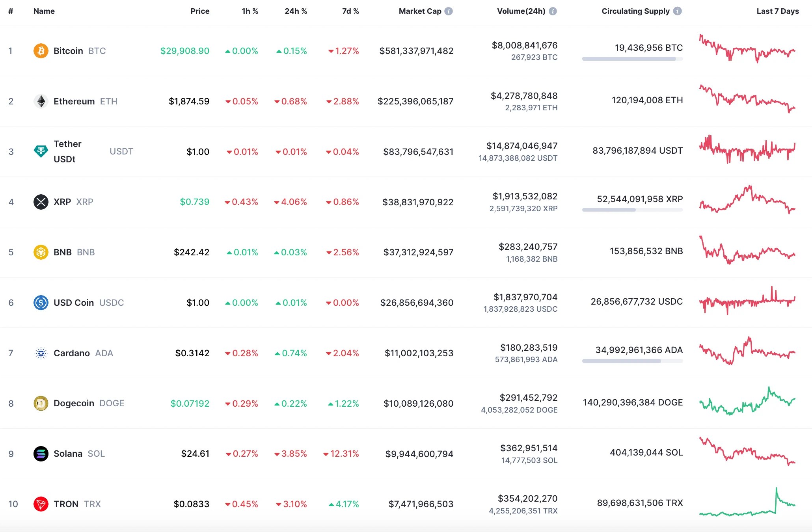Screen dimensions: 812x532
Task: Sort the table by 24h % change
Action: tap(295, 11)
